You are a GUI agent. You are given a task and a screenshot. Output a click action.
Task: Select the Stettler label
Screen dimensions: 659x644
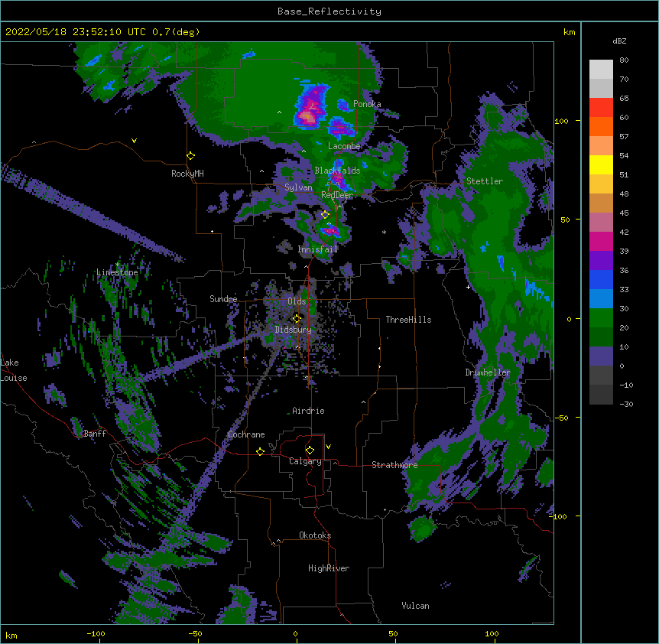(x=485, y=181)
